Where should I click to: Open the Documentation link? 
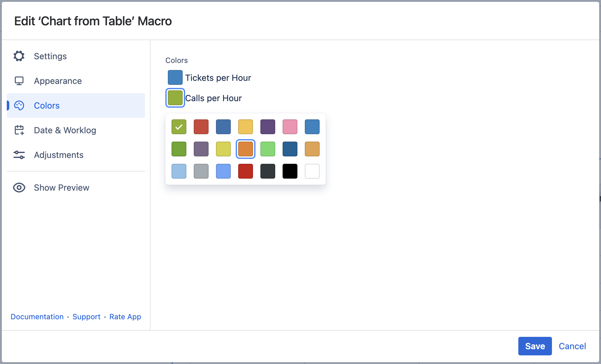(37, 317)
